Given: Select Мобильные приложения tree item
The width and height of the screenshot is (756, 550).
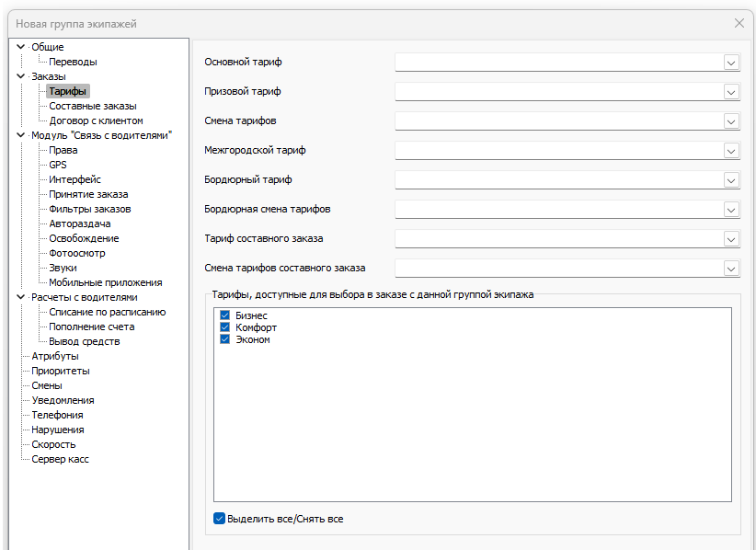Looking at the screenshot, I should pos(105,282).
